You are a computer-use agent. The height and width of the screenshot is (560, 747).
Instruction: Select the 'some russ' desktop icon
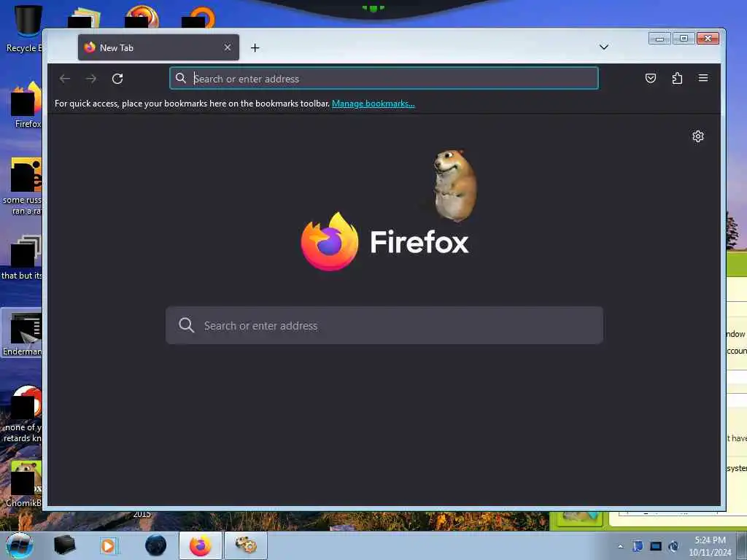point(23,186)
